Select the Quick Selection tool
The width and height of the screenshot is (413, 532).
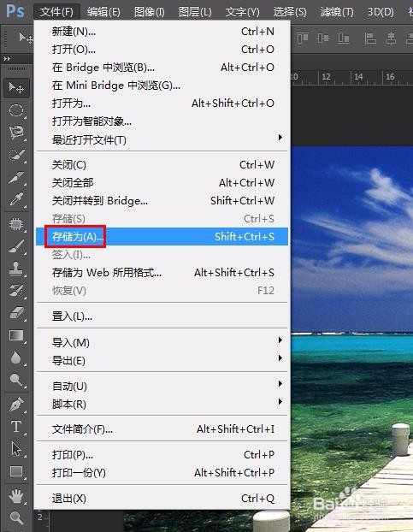[x=16, y=155]
